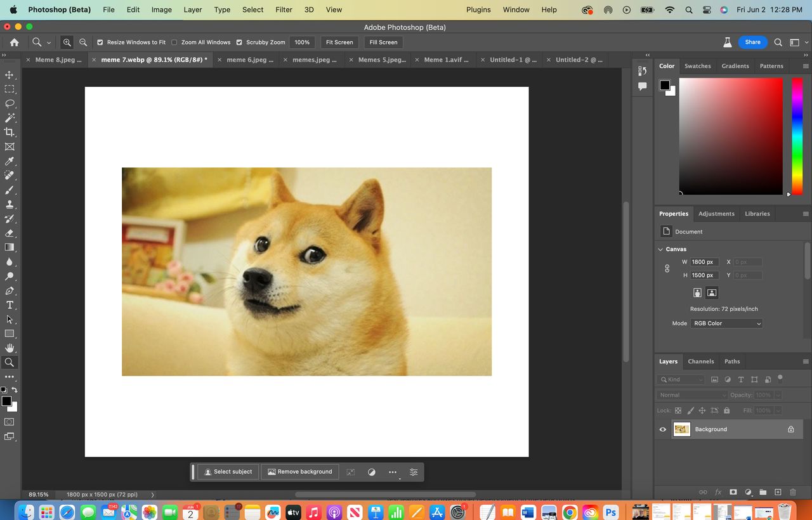Image resolution: width=812 pixels, height=520 pixels.
Task: Open the Layer menu
Action: pyautogui.click(x=192, y=10)
